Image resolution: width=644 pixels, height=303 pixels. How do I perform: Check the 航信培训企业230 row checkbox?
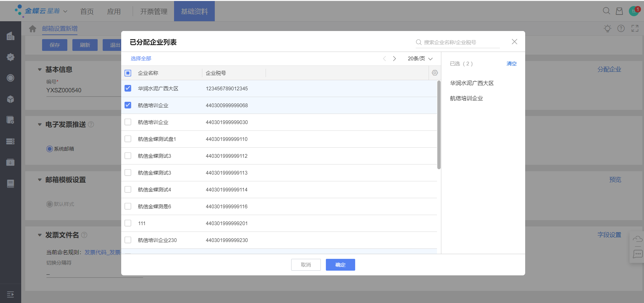(x=128, y=240)
